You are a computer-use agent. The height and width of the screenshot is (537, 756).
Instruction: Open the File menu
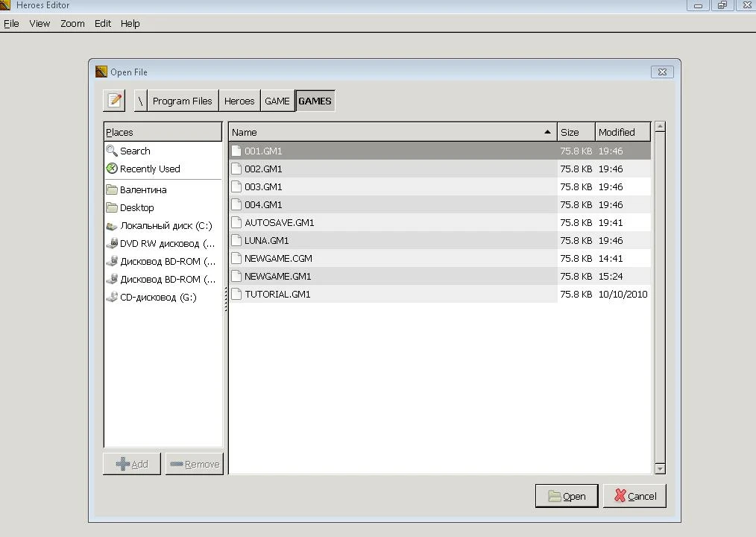pos(11,23)
